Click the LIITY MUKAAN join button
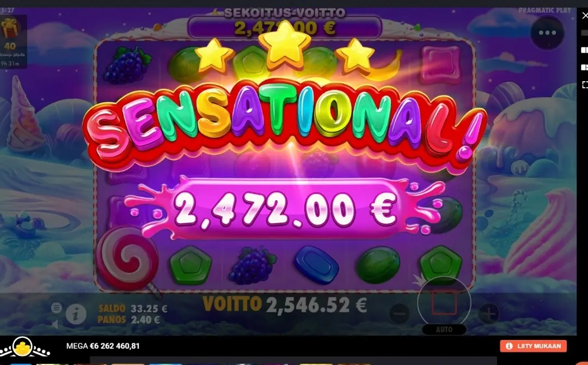588x365 pixels. (x=533, y=346)
